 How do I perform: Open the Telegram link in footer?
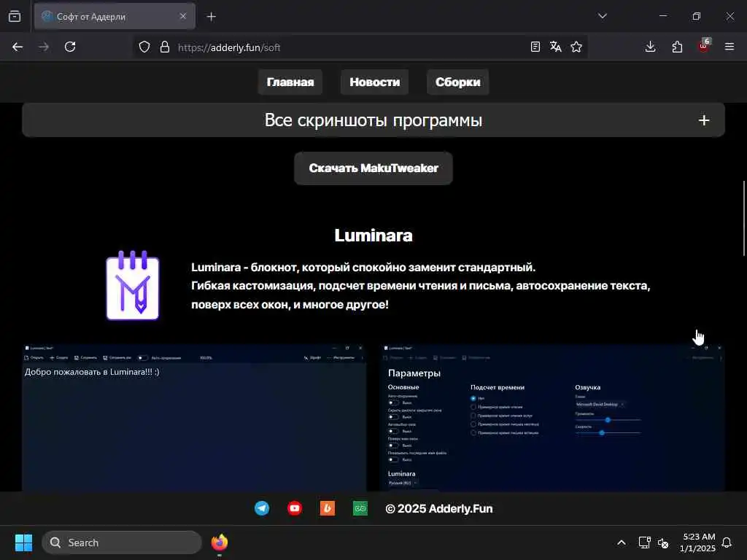262,508
